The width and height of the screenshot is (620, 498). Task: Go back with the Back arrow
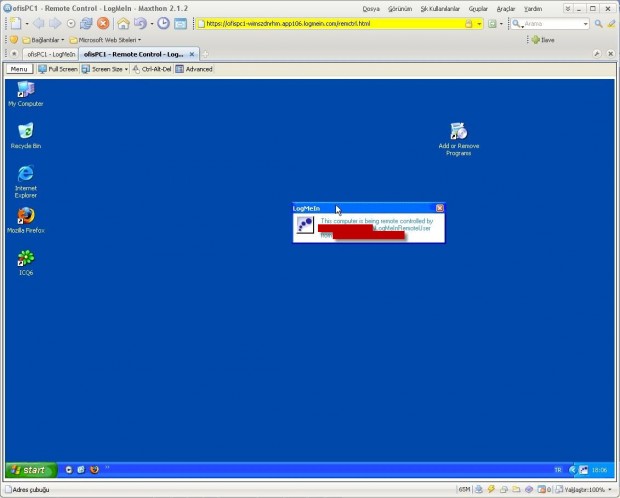39,24
